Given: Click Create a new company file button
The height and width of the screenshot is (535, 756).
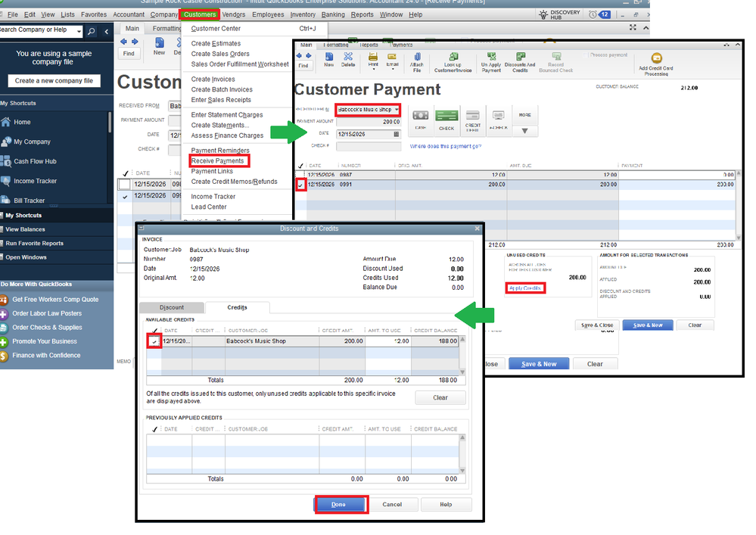Looking at the screenshot, I should click(54, 81).
